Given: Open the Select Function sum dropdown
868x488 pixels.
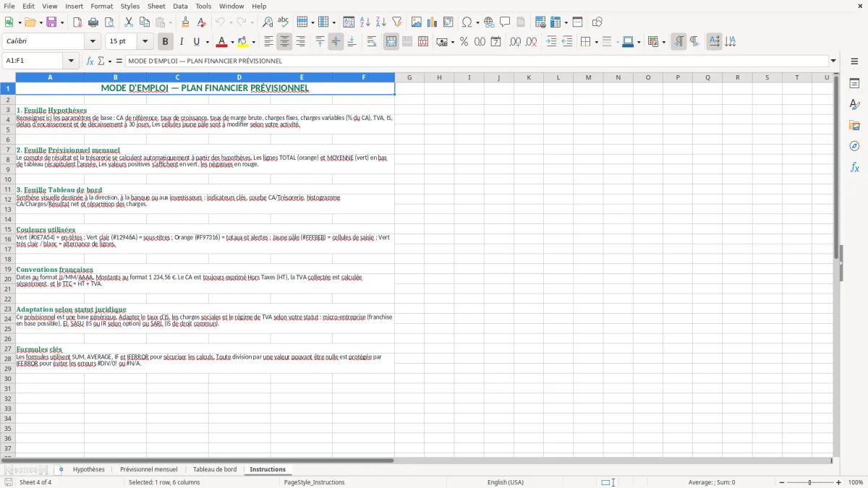Looking at the screenshot, I should [109, 61].
